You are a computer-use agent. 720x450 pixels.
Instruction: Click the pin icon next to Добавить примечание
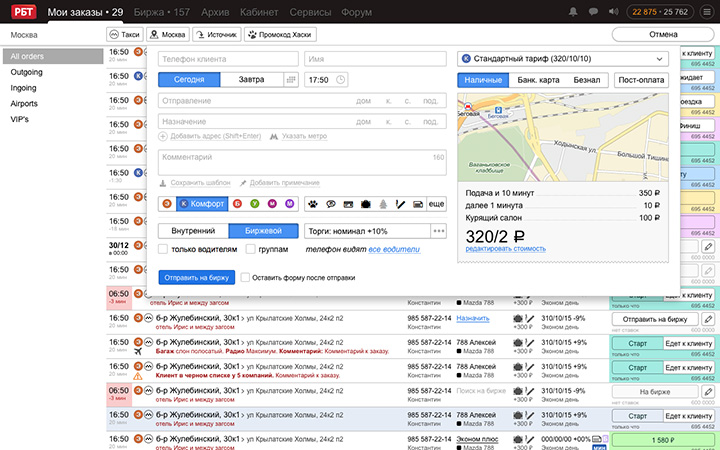click(243, 183)
